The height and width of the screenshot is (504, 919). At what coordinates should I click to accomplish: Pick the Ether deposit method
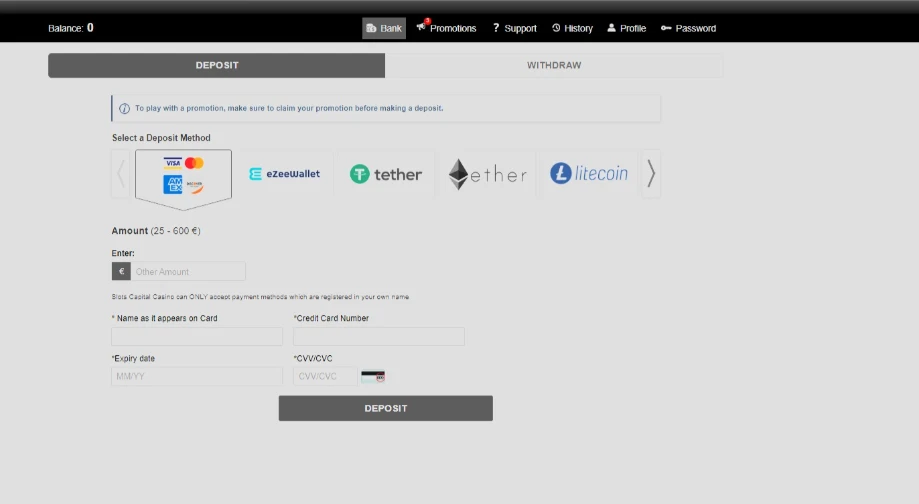pos(487,174)
